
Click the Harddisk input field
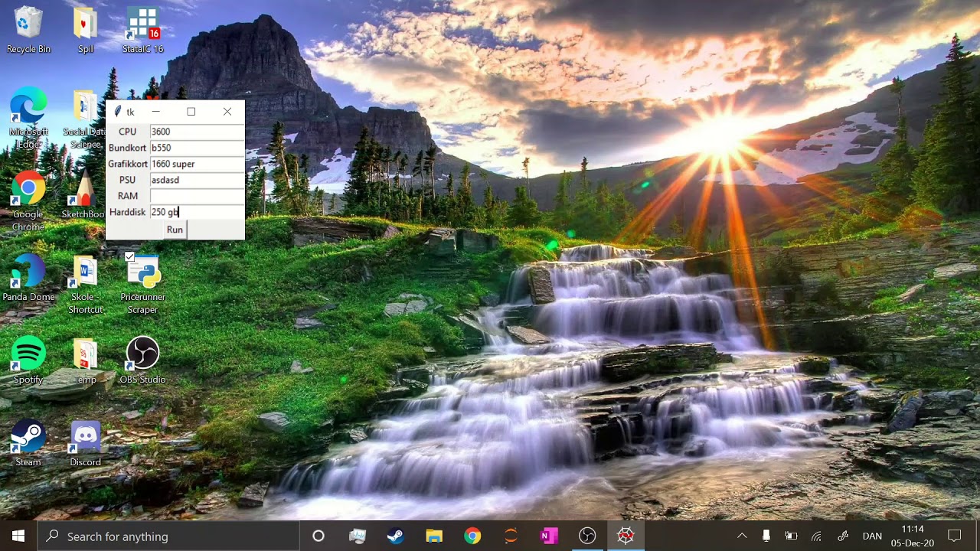tap(197, 212)
